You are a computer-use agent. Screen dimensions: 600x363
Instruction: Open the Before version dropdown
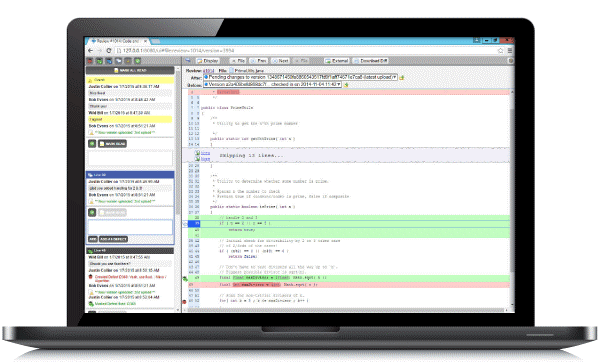(x=272, y=84)
